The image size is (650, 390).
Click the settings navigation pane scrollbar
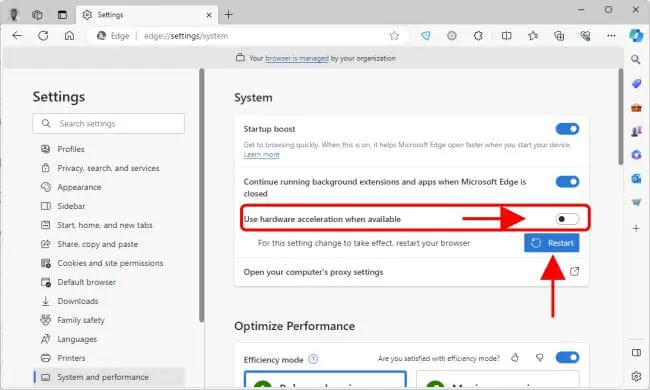[201, 195]
